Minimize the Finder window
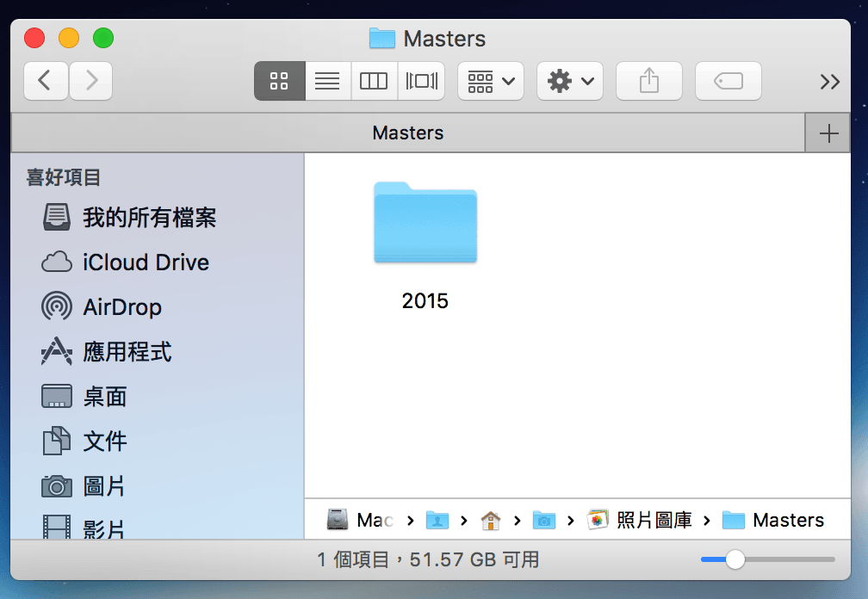Image resolution: width=868 pixels, height=599 pixels. click(69, 38)
